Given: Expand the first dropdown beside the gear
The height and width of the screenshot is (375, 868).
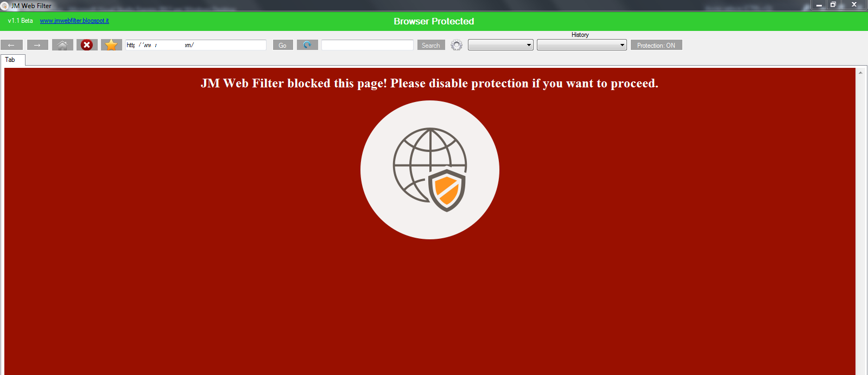Looking at the screenshot, I should [500, 45].
